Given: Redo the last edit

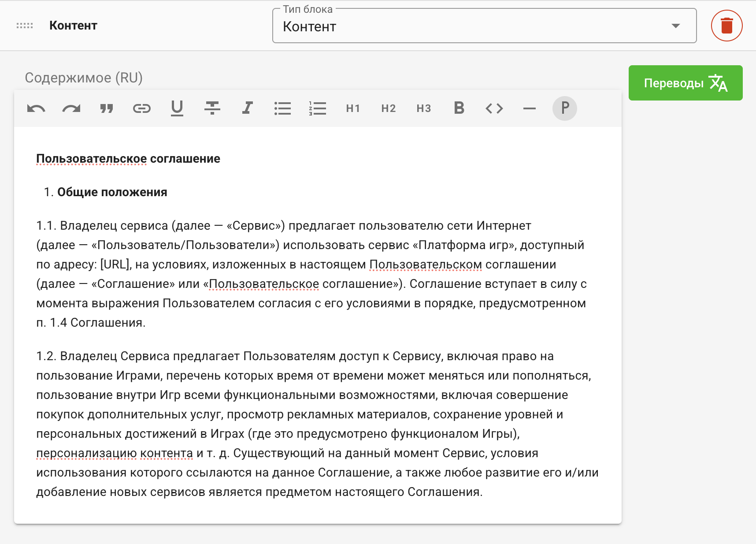Looking at the screenshot, I should click(x=71, y=108).
